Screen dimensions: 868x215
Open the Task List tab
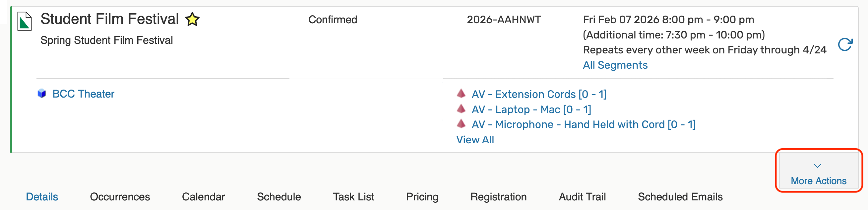[x=353, y=196]
